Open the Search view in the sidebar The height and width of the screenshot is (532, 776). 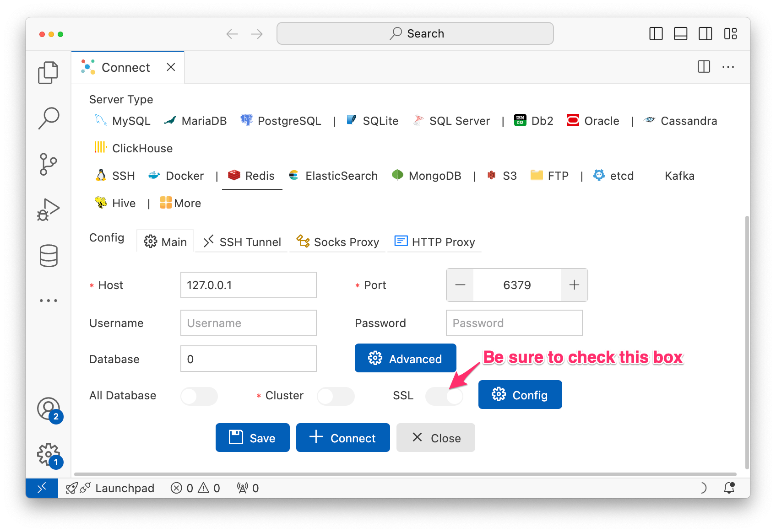(48, 118)
